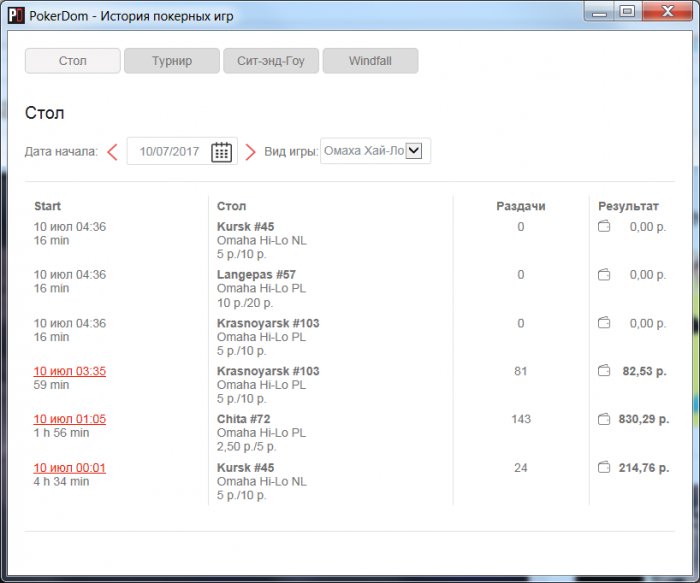Click the PokerDom logo in title bar

click(16, 16)
